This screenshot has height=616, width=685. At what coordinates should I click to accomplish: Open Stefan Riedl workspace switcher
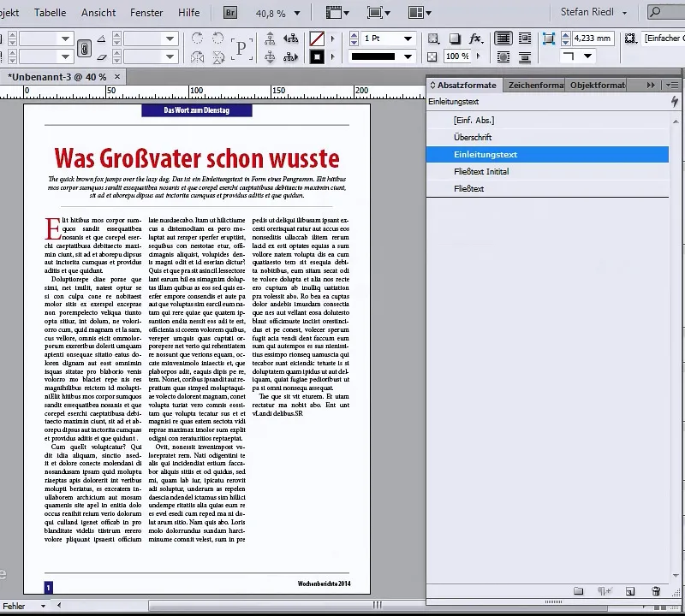point(593,12)
